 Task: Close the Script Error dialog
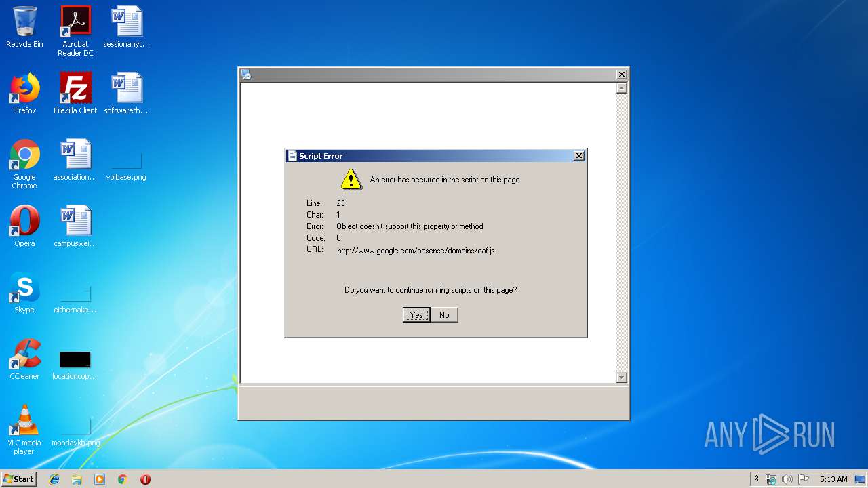[x=579, y=156]
